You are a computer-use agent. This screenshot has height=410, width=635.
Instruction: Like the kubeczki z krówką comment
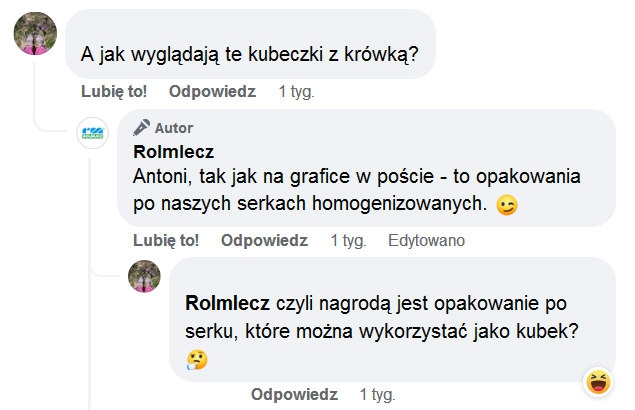pyautogui.click(x=114, y=91)
